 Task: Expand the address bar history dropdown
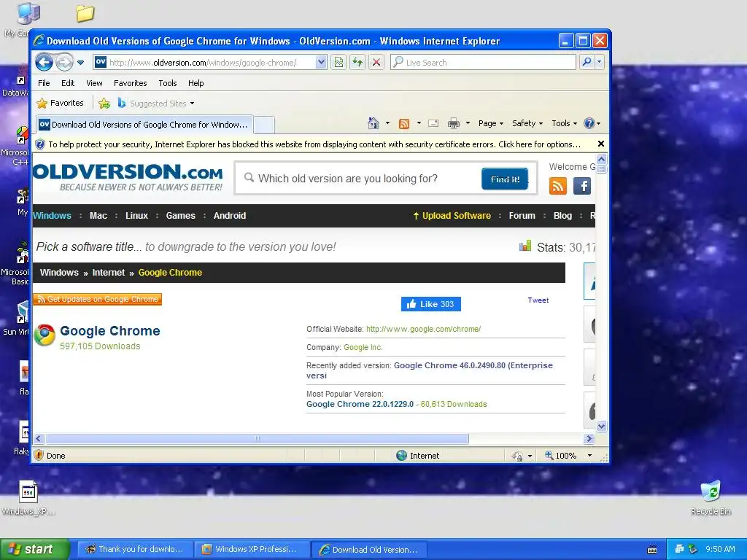321,63
